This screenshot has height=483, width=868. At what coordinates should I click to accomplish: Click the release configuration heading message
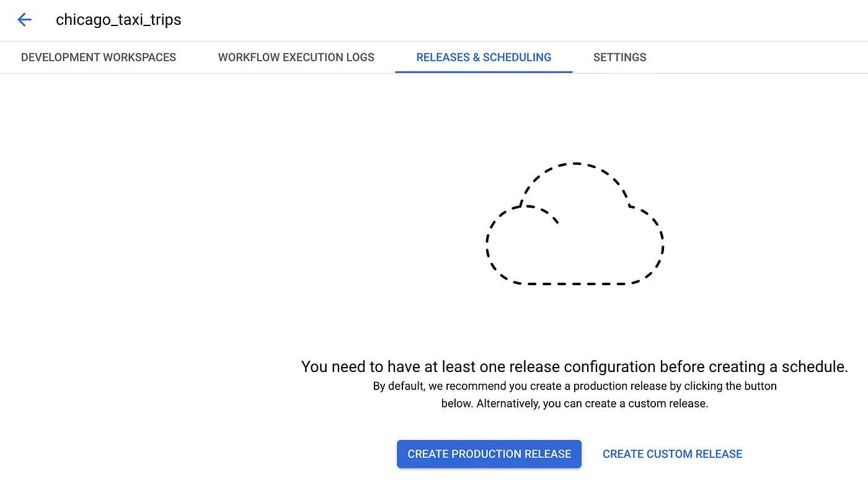click(574, 366)
